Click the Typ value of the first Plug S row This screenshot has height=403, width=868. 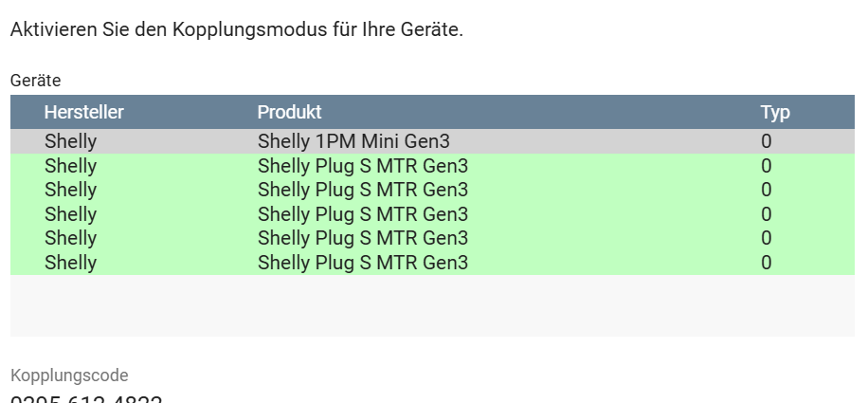(766, 166)
